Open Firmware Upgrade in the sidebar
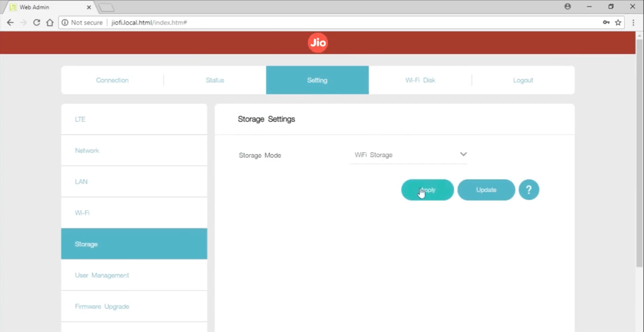The image size is (644, 332). pyautogui.click(x=134, y=306)
